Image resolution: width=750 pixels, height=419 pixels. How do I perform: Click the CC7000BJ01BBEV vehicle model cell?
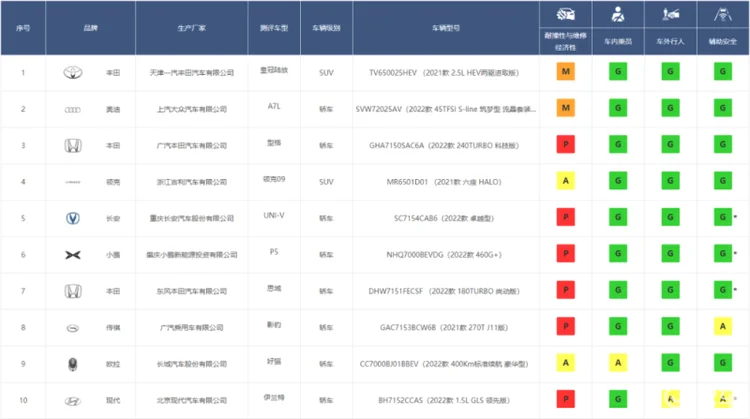point(444,364)
